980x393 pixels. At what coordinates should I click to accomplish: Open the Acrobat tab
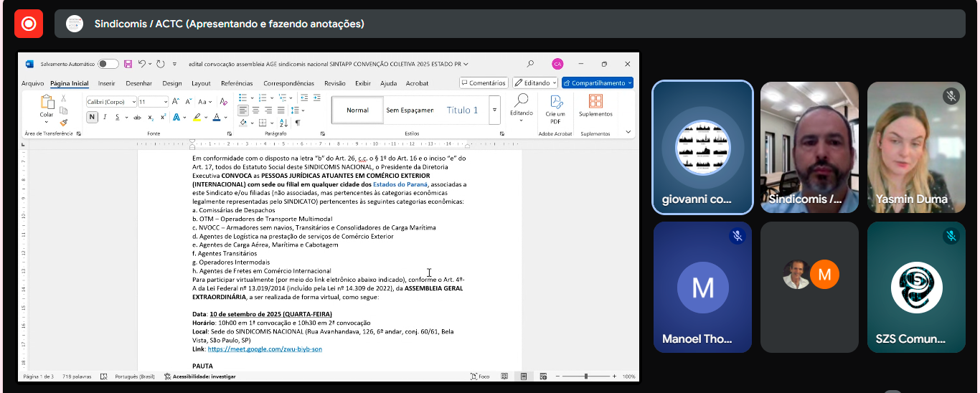(417, 83)
